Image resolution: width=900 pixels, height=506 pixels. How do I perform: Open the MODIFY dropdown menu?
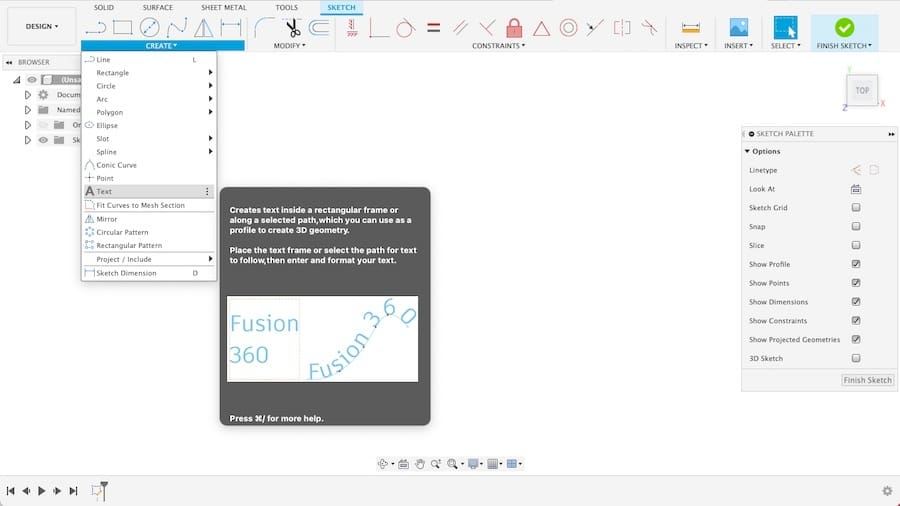289,45
